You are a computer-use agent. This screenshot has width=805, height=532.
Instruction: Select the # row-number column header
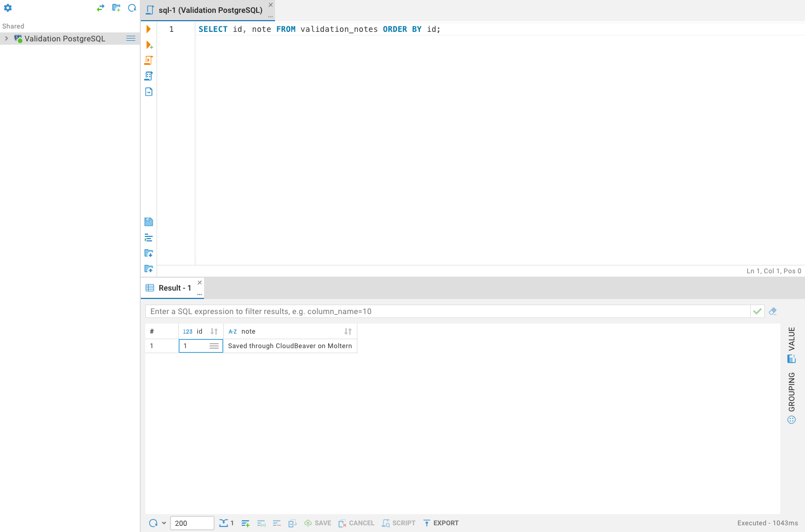[162, 331]
